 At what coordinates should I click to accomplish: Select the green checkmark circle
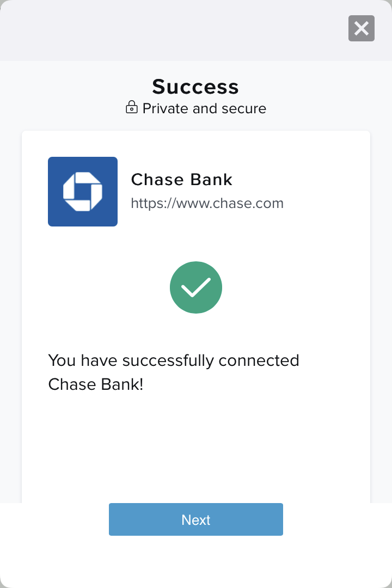click(196, 287)
